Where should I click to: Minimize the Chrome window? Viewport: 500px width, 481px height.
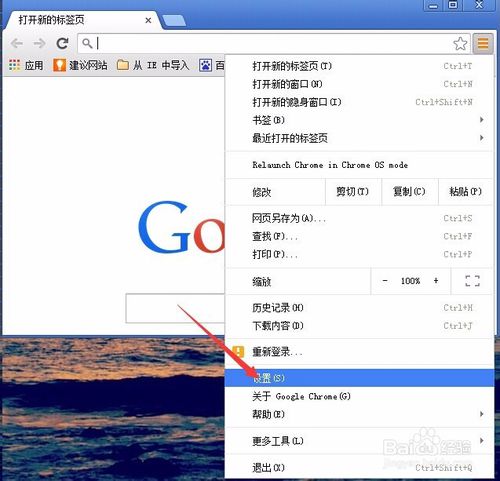pos(433,5)
